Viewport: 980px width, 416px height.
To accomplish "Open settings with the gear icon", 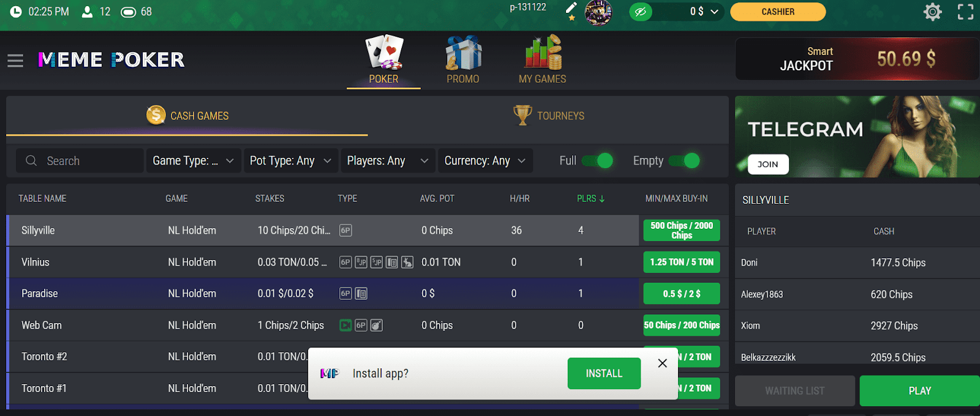I will point(932,12).
